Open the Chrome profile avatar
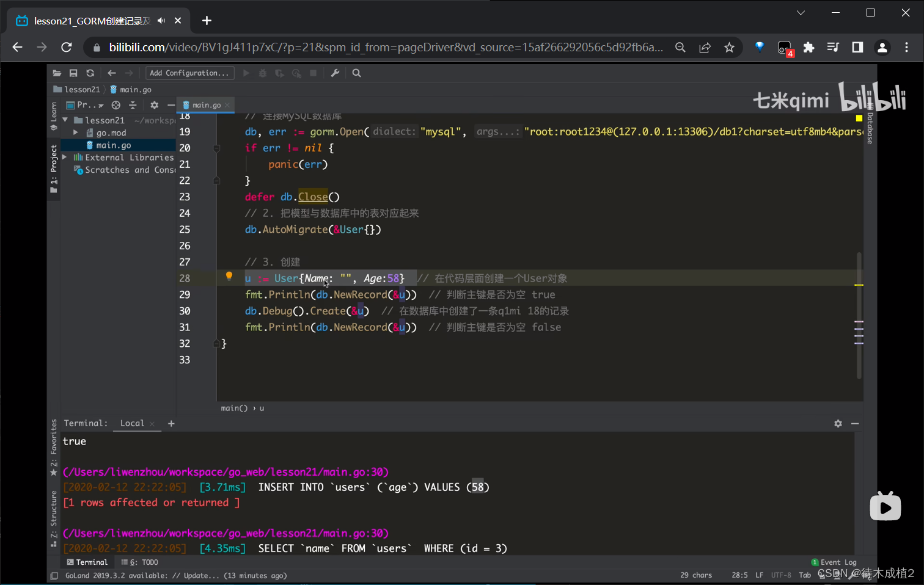This screenshot has width=924, height=585. point(882,47)
